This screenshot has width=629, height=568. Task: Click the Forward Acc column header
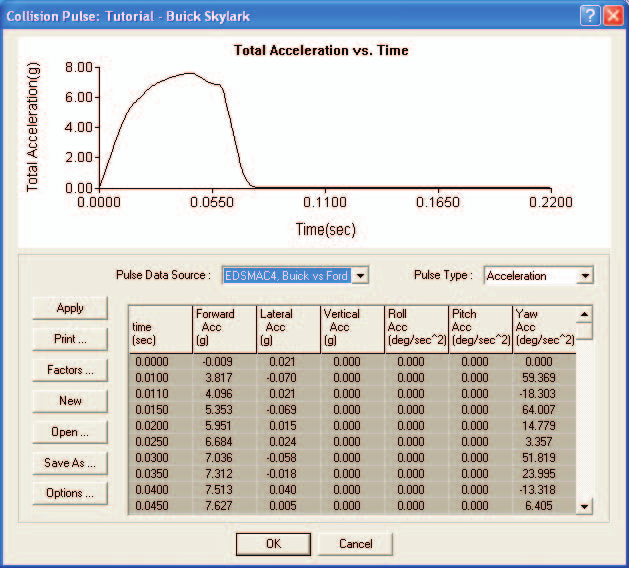click(225, 330)
